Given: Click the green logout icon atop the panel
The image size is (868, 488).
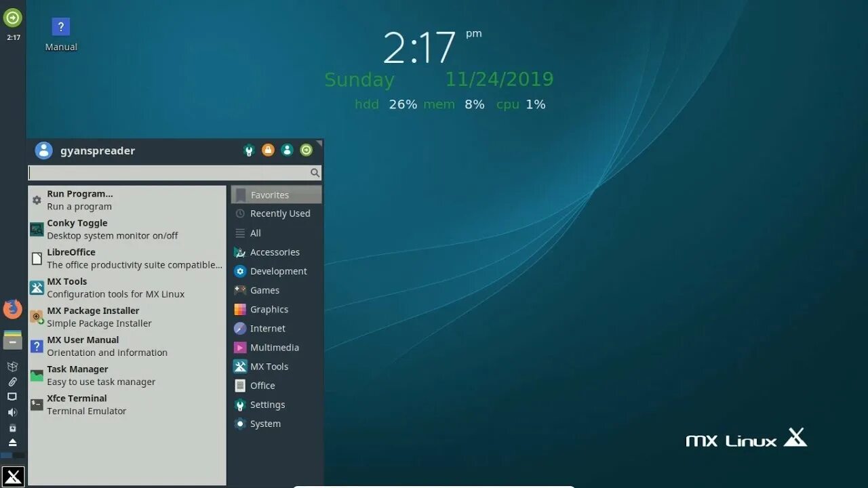Looking at the screenshot, I should [13, 18].
